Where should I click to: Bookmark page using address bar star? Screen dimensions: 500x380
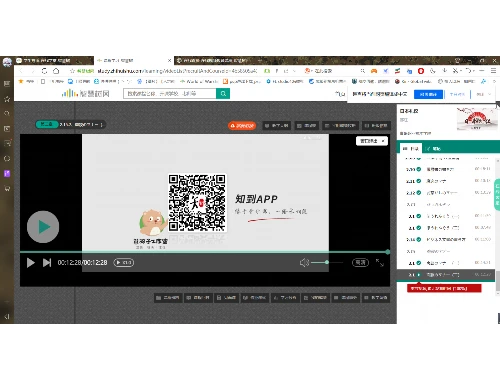tap(72, 71)
